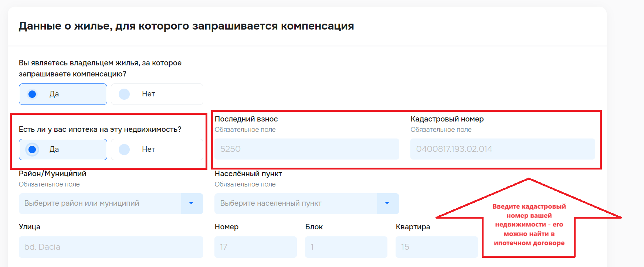Click the "Улица" street input field
The height and width of the screenshot is (267, 644).
coord(111,247)
